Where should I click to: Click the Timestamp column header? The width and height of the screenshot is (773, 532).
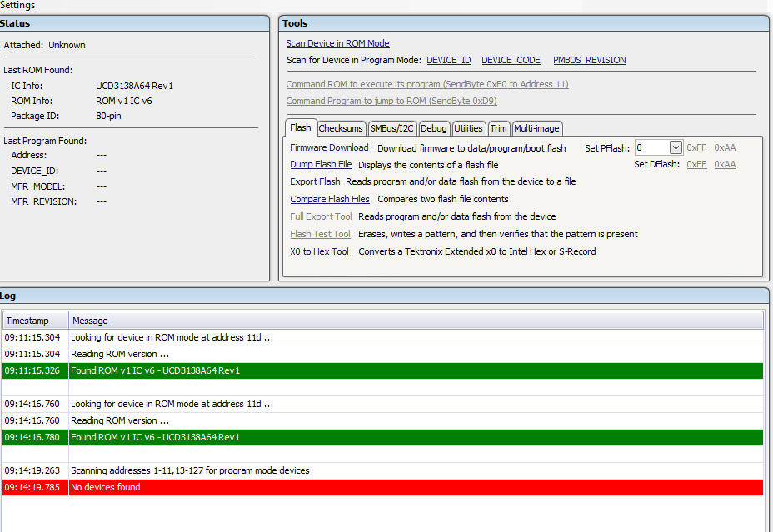(x=36, y=321)
